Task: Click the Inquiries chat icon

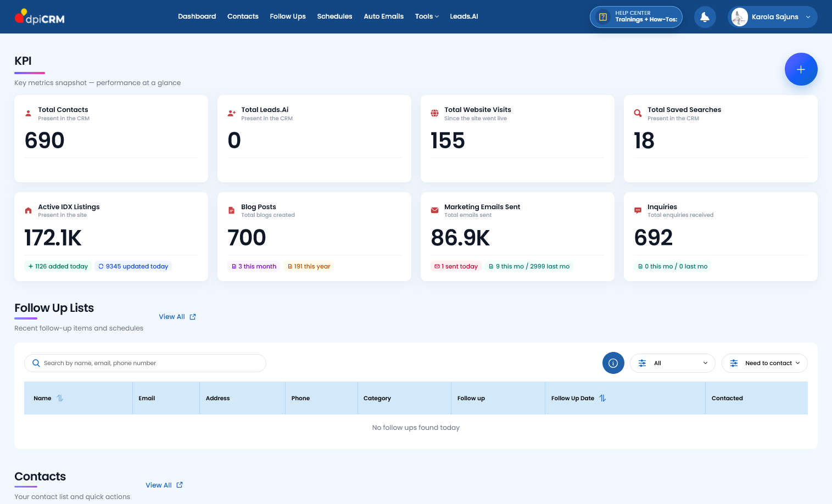Action: click(x=638, y=210)
